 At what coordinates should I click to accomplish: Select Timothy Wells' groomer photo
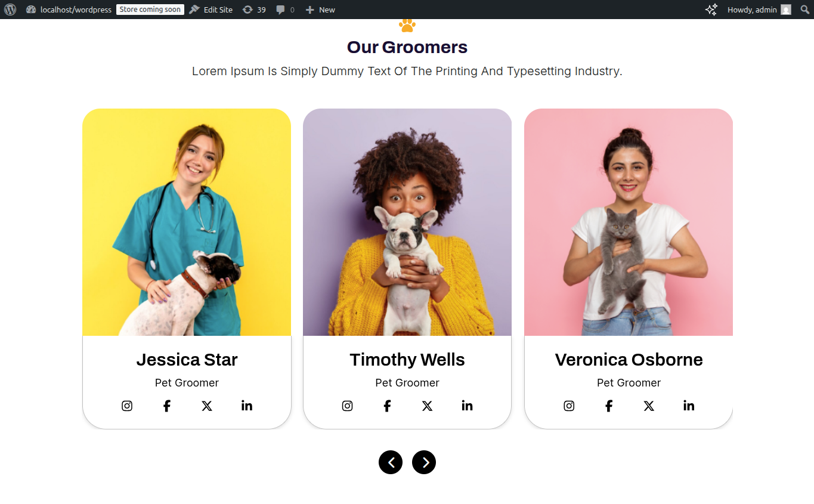[407, 222]
